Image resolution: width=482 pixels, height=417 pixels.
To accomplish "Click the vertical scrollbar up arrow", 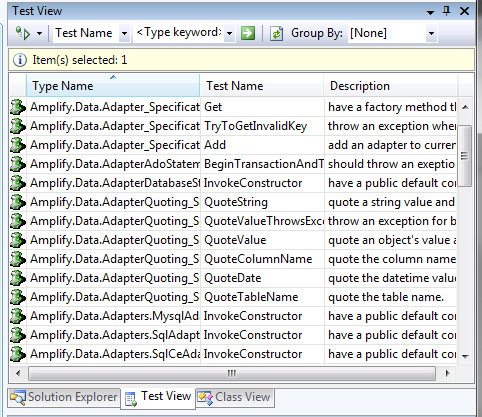I will (x=466, y=107).
